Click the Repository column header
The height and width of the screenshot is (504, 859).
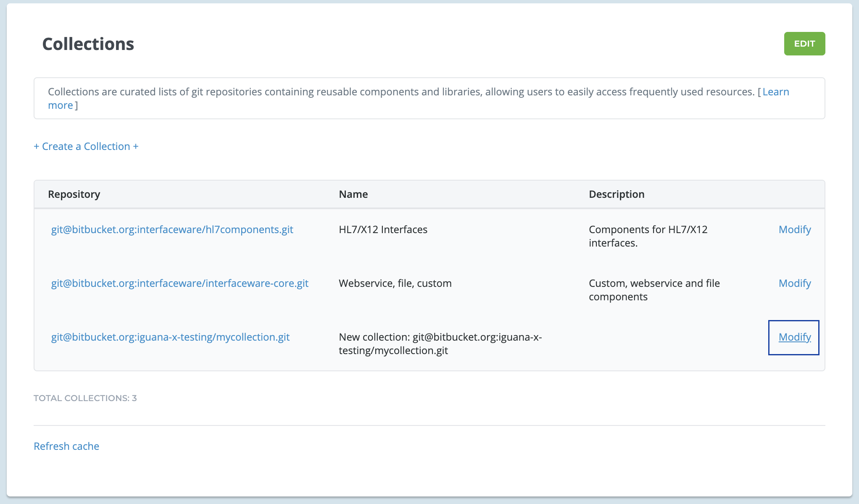coord(74,194)
